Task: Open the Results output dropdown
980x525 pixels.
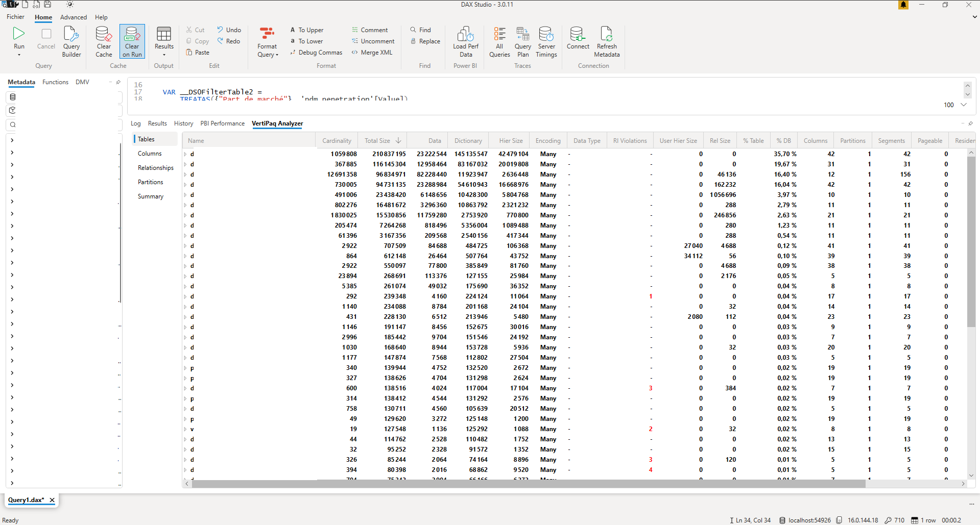Action: pyautogui.click(x=164, y=42)
